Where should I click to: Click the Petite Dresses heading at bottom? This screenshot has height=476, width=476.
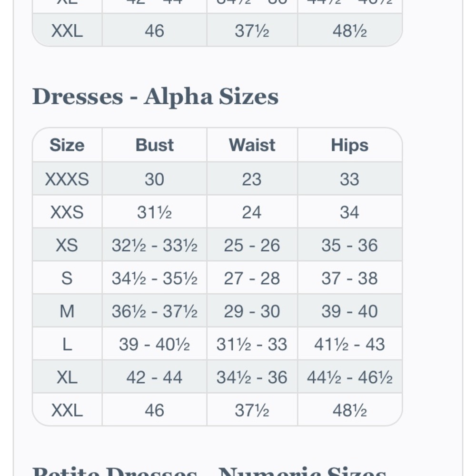click(209, 471)
